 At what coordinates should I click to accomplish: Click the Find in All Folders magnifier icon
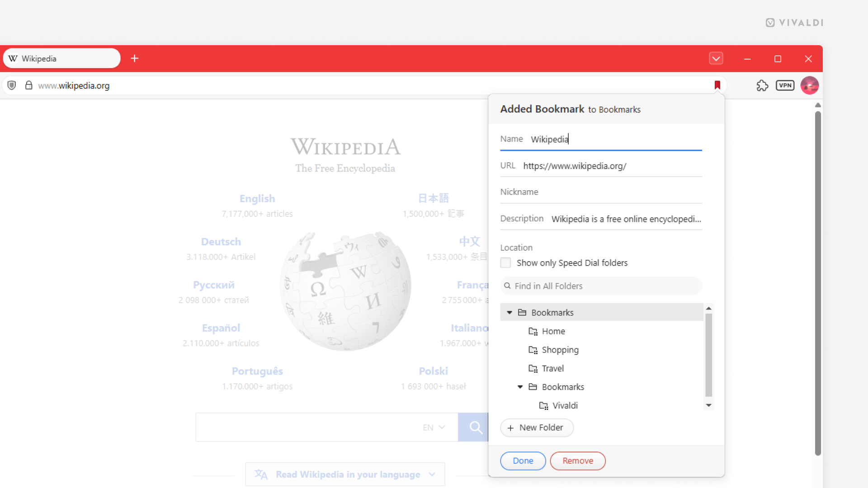[507, 286]
